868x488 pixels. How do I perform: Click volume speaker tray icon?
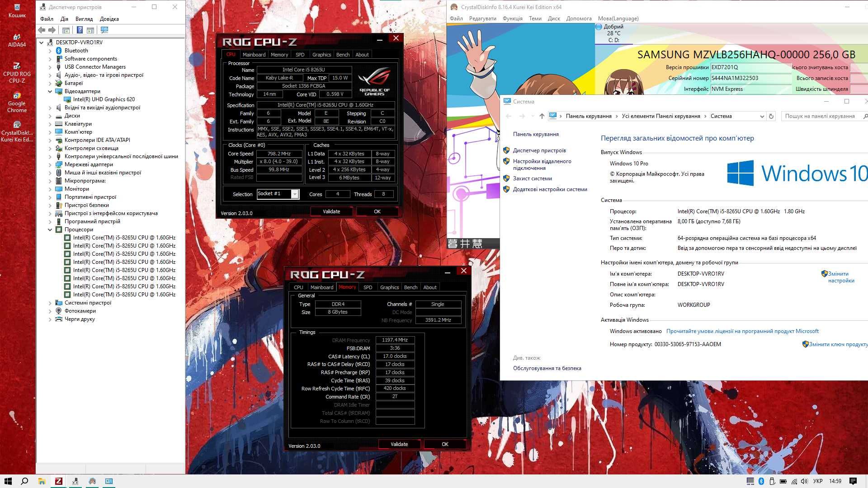click(x=805, y=481)
